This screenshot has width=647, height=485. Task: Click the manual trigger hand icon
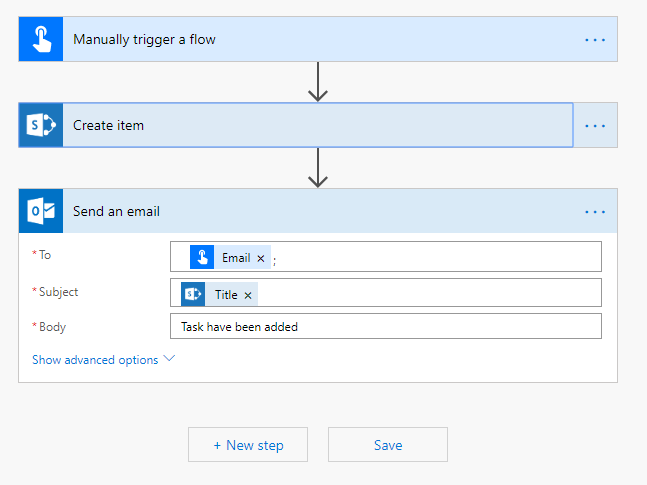(41, 40)
